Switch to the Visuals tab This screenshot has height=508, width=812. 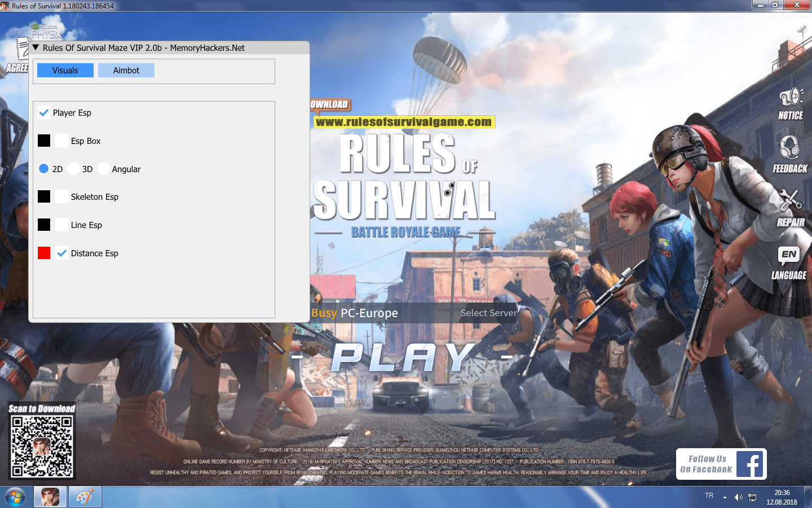pyautogui.click(x=65, y=71)
